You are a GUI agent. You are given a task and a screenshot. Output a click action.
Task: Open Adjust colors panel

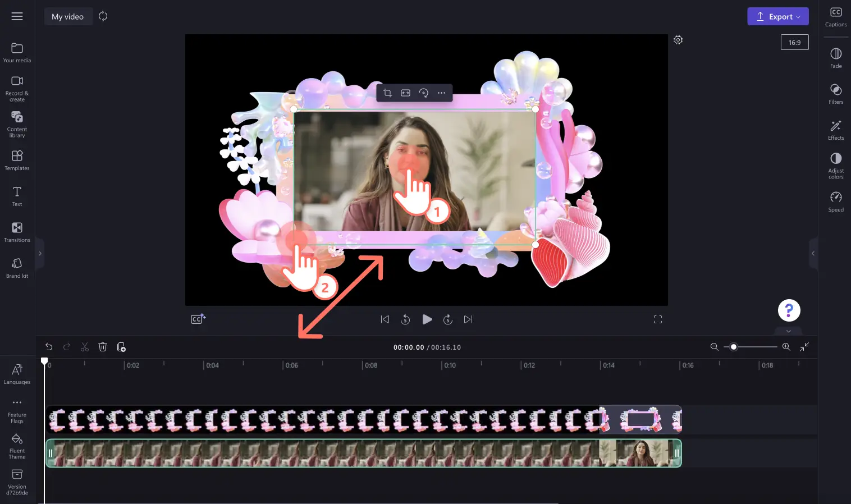click(x=836, y=166)
